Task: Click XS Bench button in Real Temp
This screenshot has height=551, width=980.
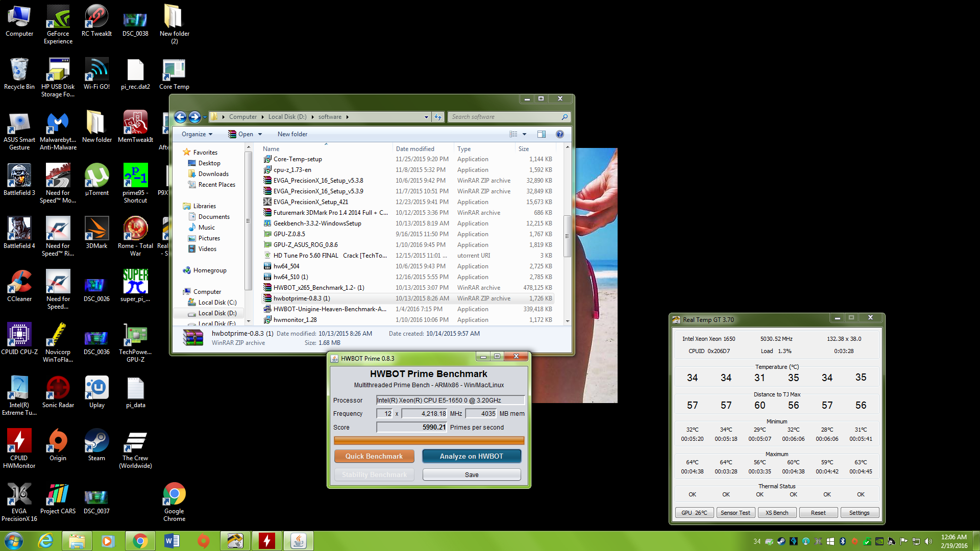Action: [x=777, y=513]
